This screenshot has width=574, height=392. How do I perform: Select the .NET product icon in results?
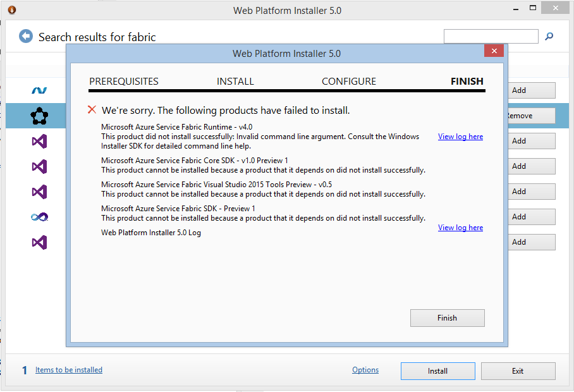pos(39,90)
